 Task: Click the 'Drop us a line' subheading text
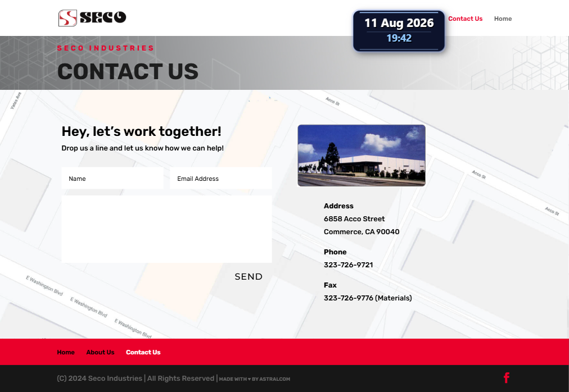(143, 148)
